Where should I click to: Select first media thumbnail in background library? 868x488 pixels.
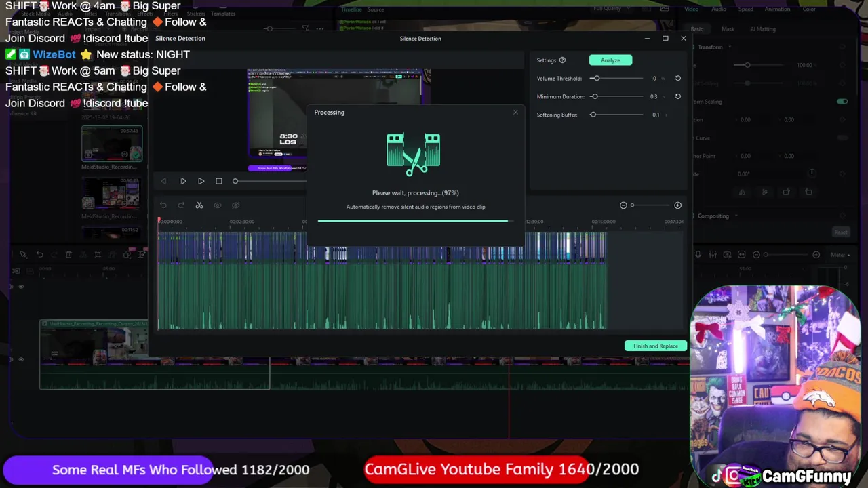pyautogui.click(x=112, y=144)
